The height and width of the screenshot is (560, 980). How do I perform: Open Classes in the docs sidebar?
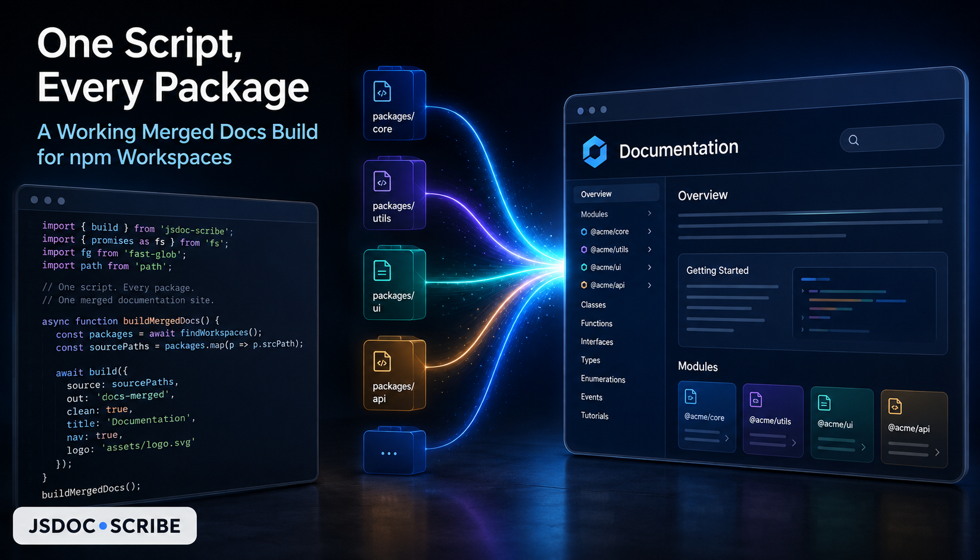point(593,305)
